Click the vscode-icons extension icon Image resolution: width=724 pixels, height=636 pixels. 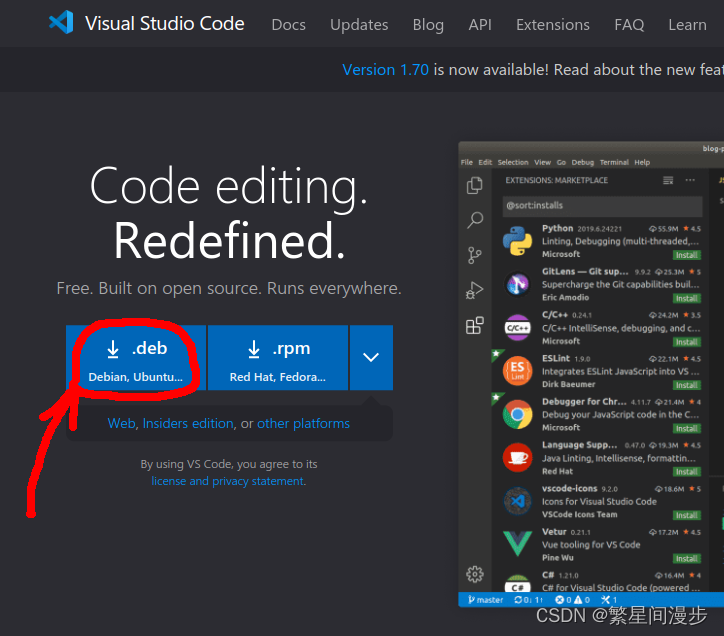click(x=517, y=501)
